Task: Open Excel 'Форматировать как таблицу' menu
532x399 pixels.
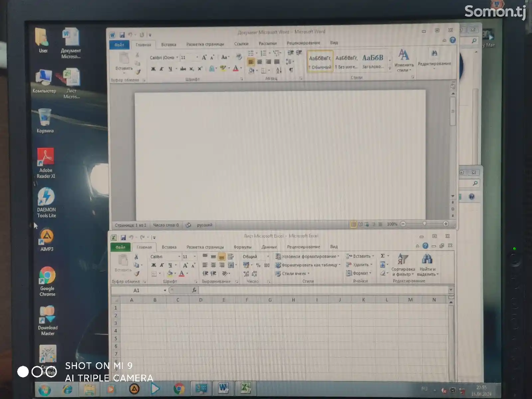Action: 308,265
